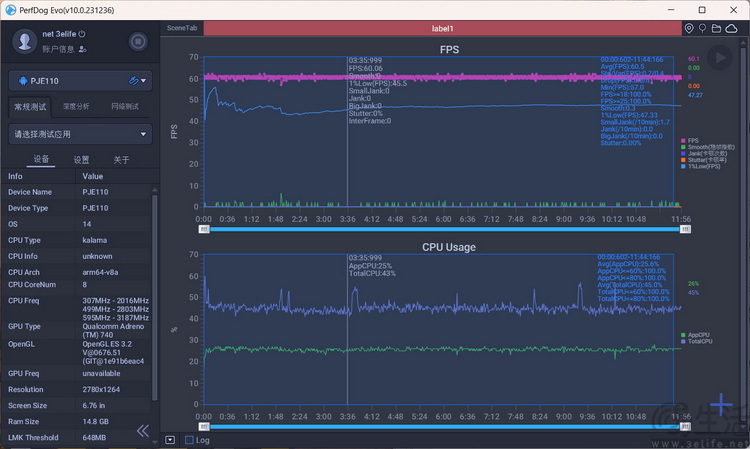Viewport: 750px width, 449px height.
Task: Click the stop recording button
Action: click(138, 41)
